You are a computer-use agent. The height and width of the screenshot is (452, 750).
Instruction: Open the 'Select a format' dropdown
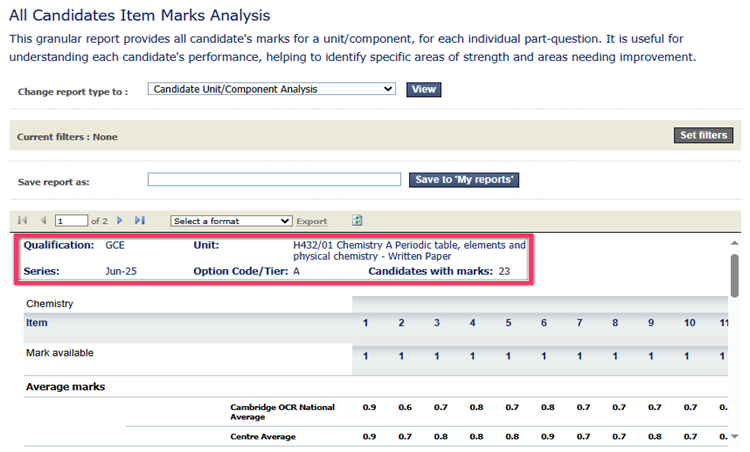pos(231,221)
